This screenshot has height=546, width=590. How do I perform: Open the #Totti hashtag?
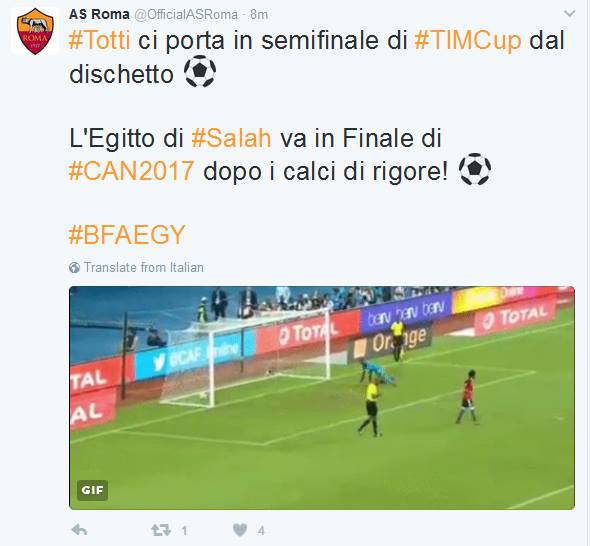(100, 40)
